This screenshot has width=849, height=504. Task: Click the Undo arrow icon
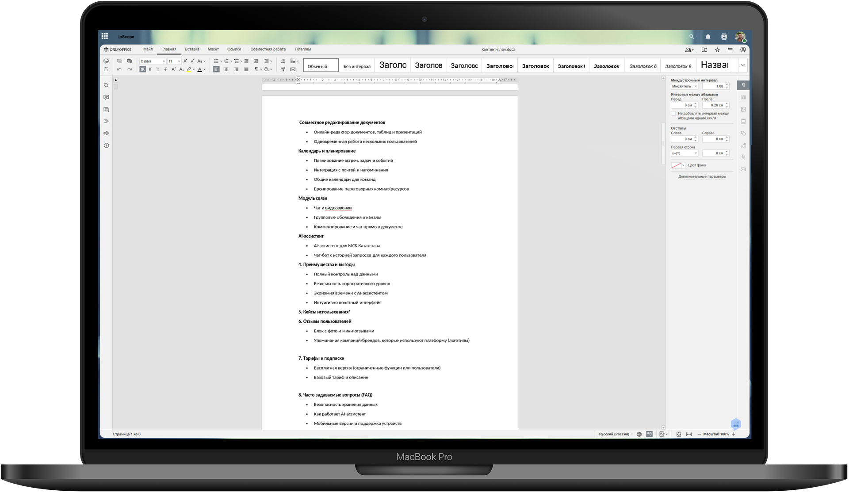point(119,69)
